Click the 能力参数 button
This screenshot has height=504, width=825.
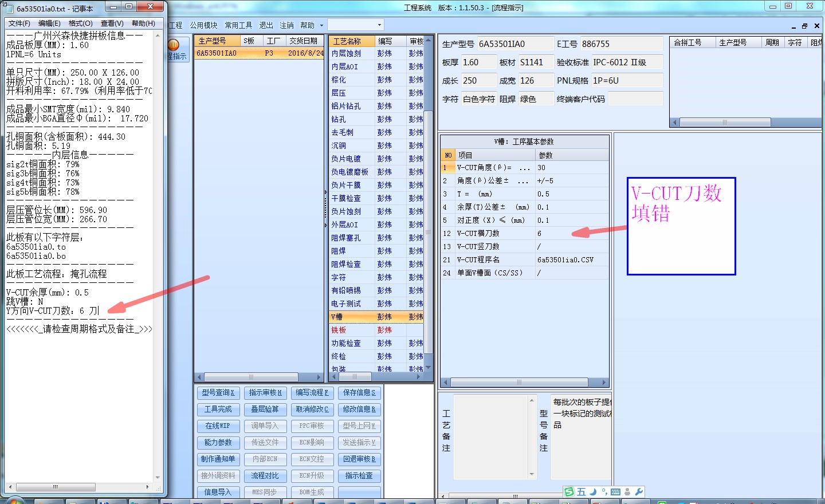pyautogui.click(x=218, y=442)
